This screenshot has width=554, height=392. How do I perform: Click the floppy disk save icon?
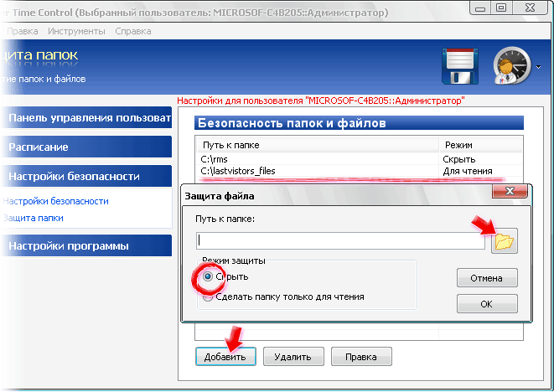(460, 66)
